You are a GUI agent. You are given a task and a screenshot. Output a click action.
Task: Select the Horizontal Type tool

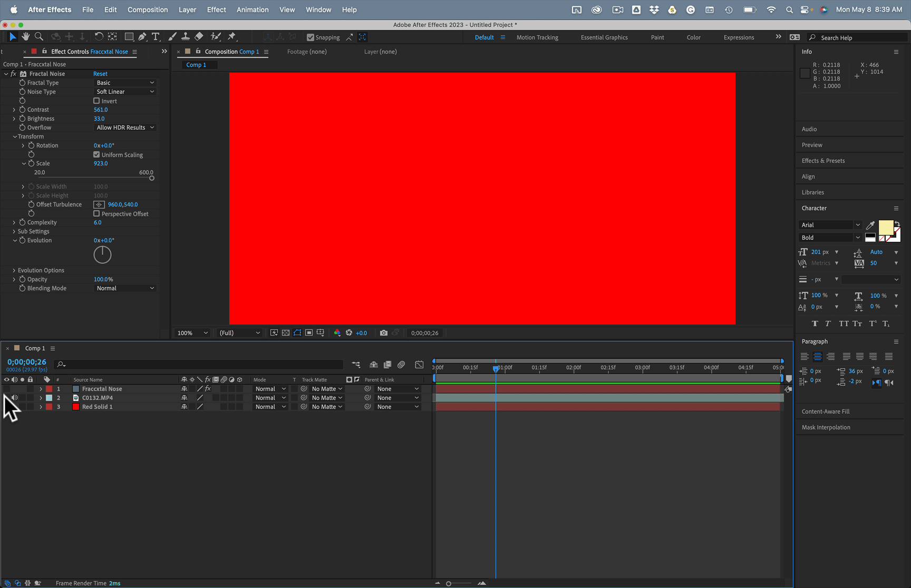coord(156,37)
